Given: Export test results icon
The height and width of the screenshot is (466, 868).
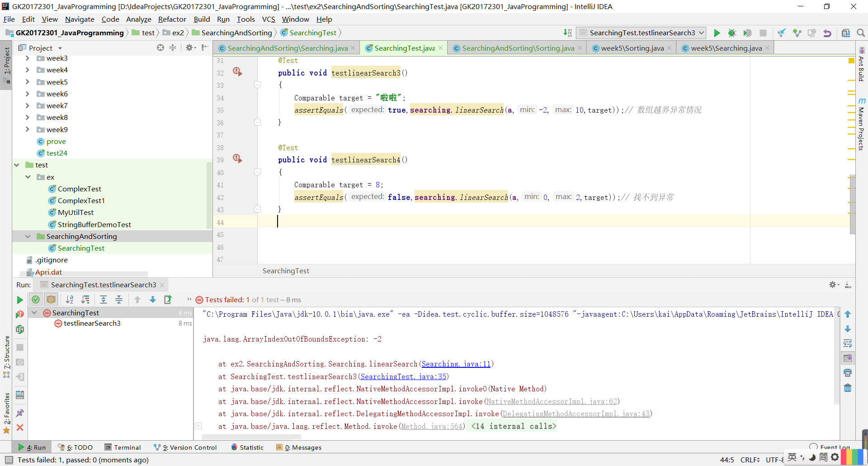Looking at the screenshot, I should pos(168,300).
